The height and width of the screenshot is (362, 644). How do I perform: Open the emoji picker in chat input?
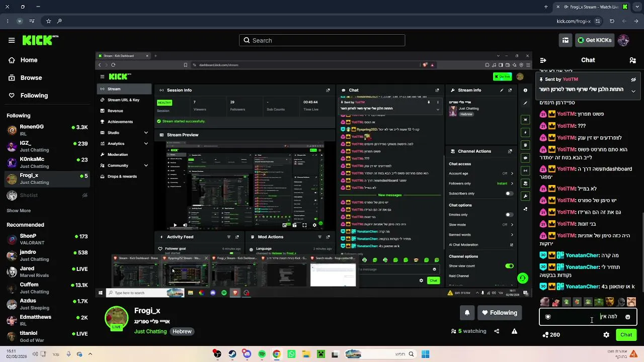click(627, 317)
